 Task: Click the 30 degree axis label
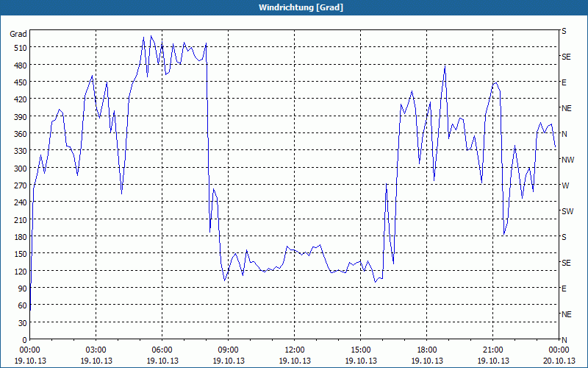pos(22,323)
